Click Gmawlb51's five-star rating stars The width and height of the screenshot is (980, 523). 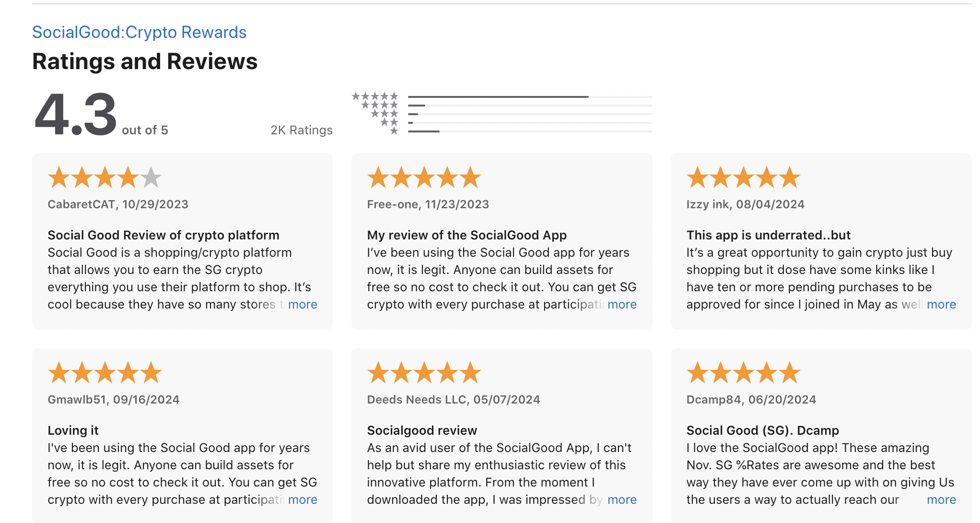pos(105,373)
